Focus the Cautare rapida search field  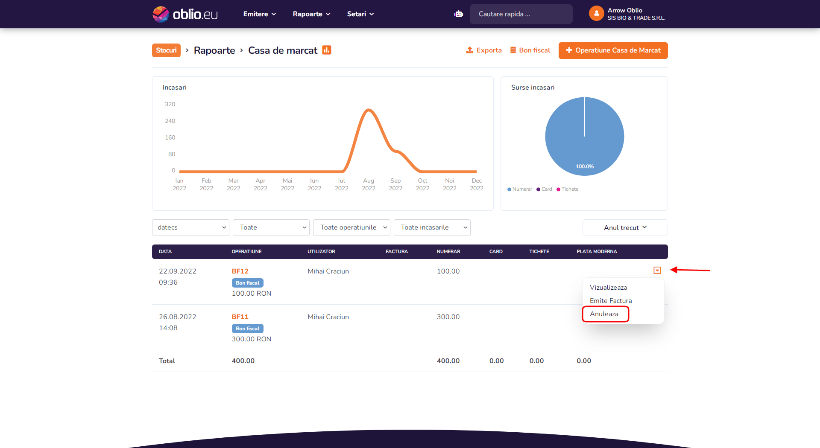click(x=521, y=14)
